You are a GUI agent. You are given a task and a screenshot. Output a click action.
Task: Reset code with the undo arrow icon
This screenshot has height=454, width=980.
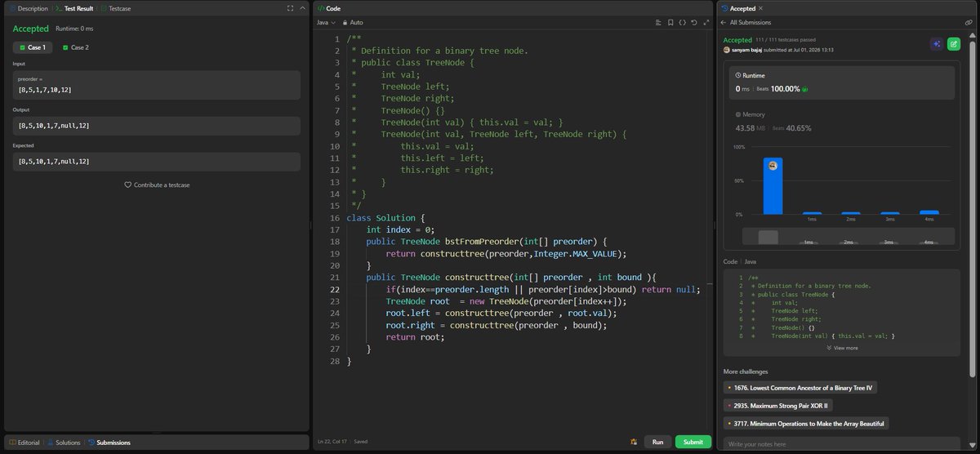pos(693,23)
